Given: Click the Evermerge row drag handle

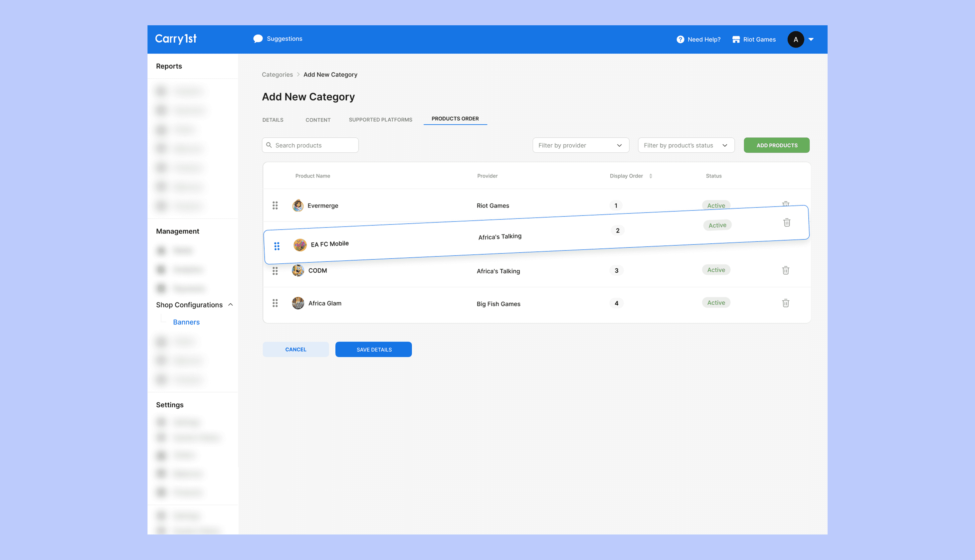Looking at the screenshot, I should [x=275, y=206].
